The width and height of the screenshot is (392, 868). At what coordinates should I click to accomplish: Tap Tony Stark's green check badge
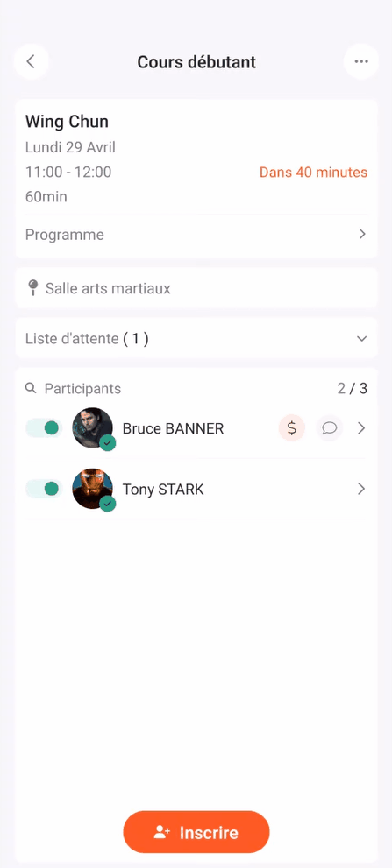click(108, 504)
